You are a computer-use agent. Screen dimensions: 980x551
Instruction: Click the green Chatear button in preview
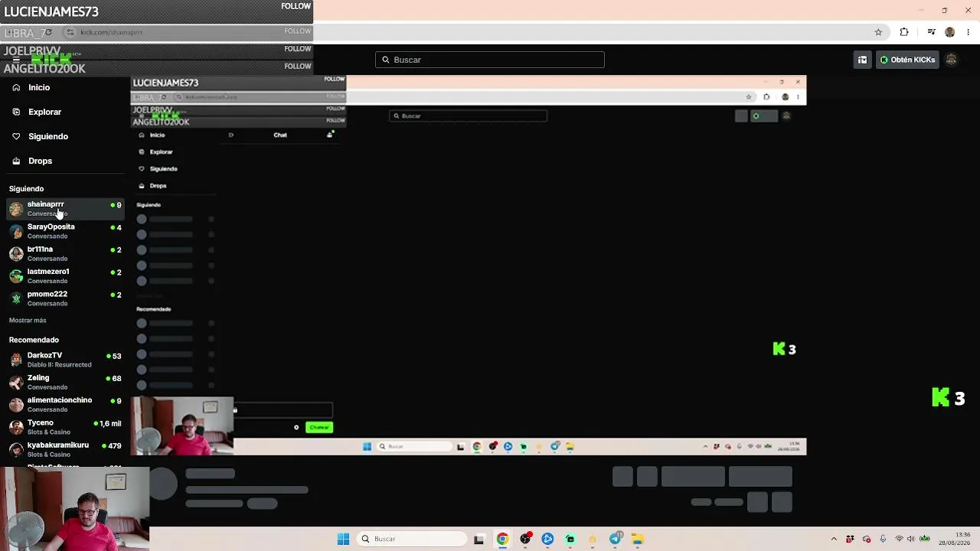319,427
